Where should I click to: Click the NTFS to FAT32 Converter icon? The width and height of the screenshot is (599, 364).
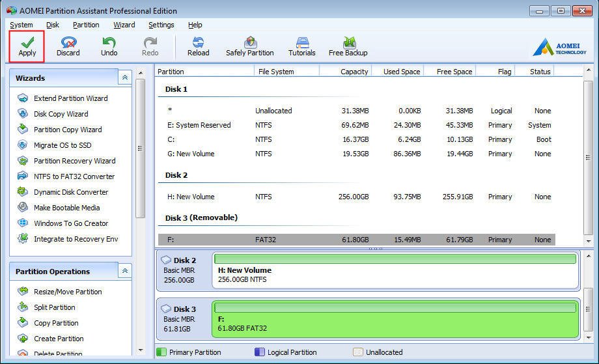click(23, 176)
